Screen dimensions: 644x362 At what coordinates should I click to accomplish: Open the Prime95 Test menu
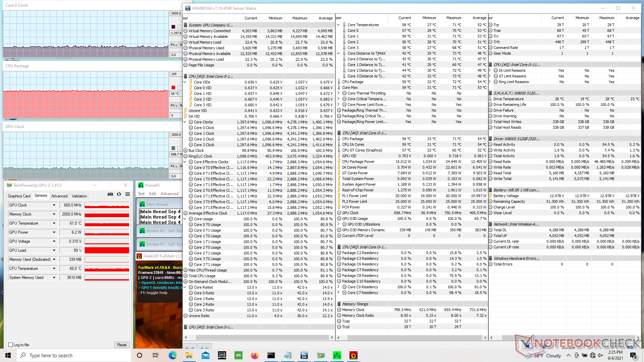pyautogui.click(x=141, y=194)
